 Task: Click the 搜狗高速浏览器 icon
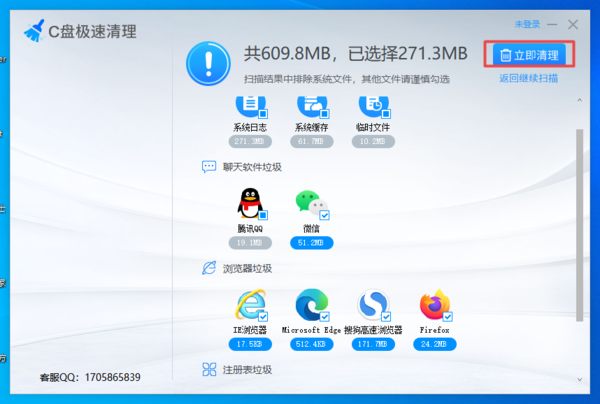point(373,305)
